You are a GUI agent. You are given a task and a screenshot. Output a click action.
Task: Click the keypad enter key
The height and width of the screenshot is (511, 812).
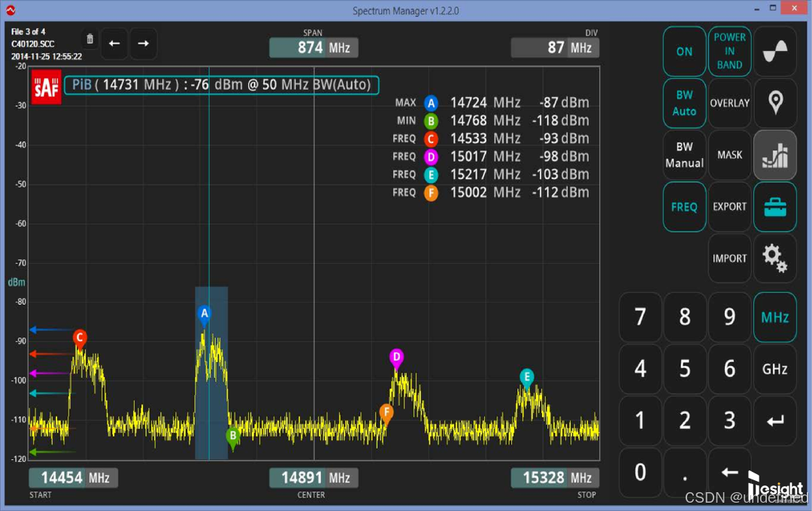pyautogui.click(x=774, y=421)
